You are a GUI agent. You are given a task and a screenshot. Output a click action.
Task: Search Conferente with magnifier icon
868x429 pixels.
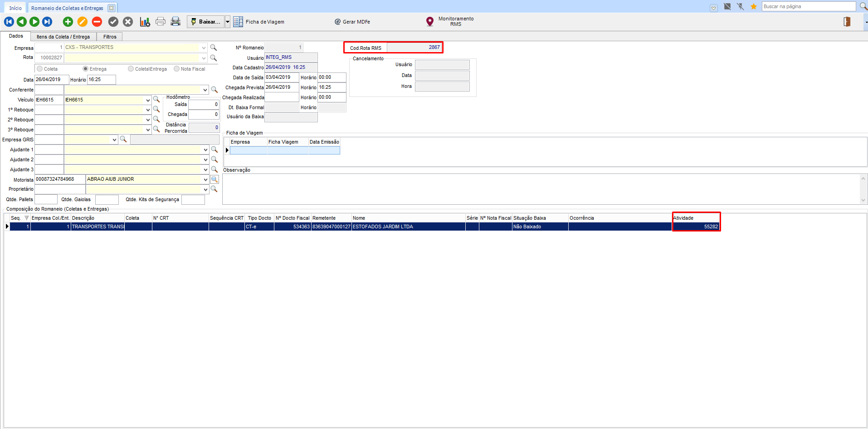click(215, 90)
